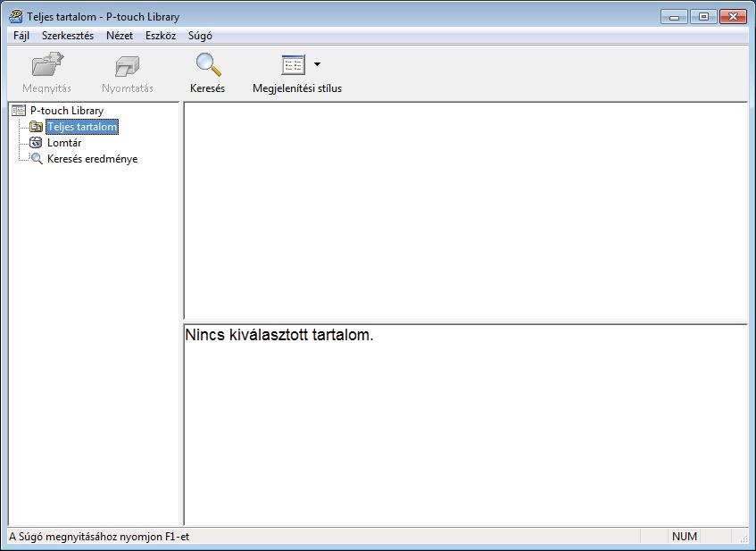The width and height of the screenshot is (756, 551).
Task: Open Lomtár in the tree
Action: coord(64,143)
